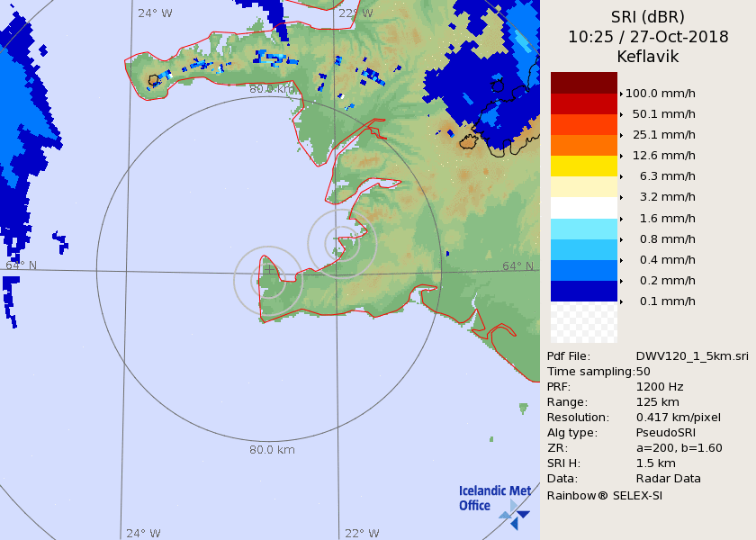Click the dark red 100.0 mm/h swatch
The height and width of the screenshot is (540, 756).
[x=584, y=83]
